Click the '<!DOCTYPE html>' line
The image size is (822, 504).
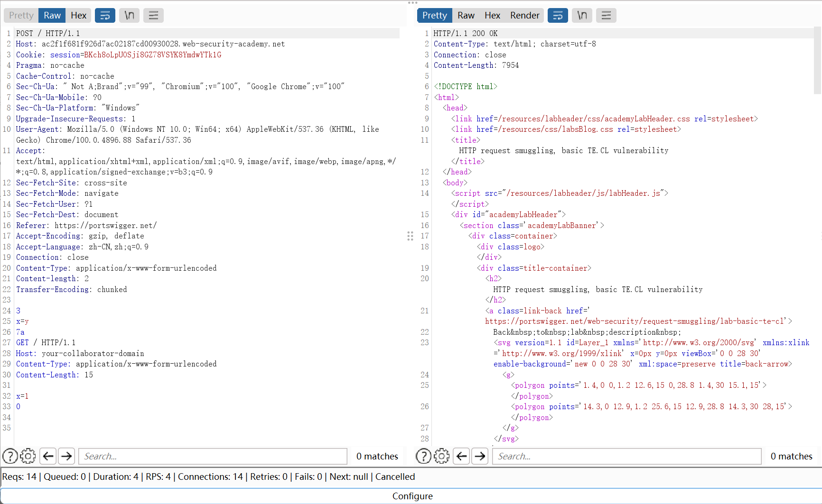tap(466, 86)
